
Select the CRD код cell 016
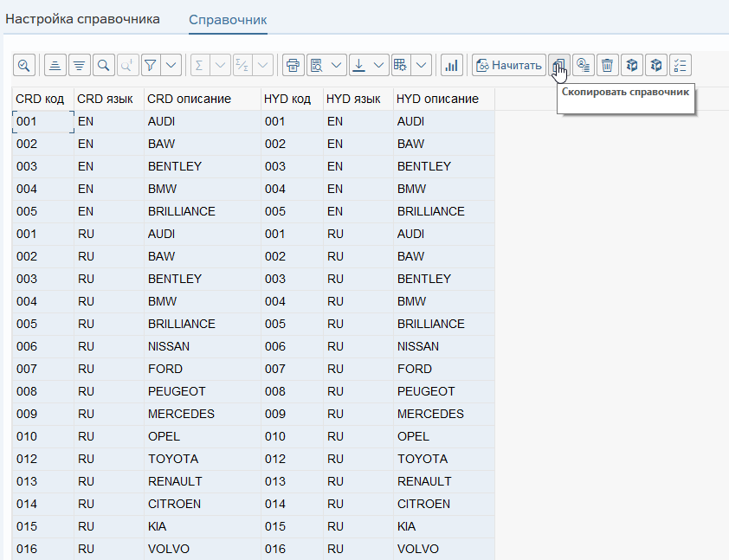coord(27,549)
